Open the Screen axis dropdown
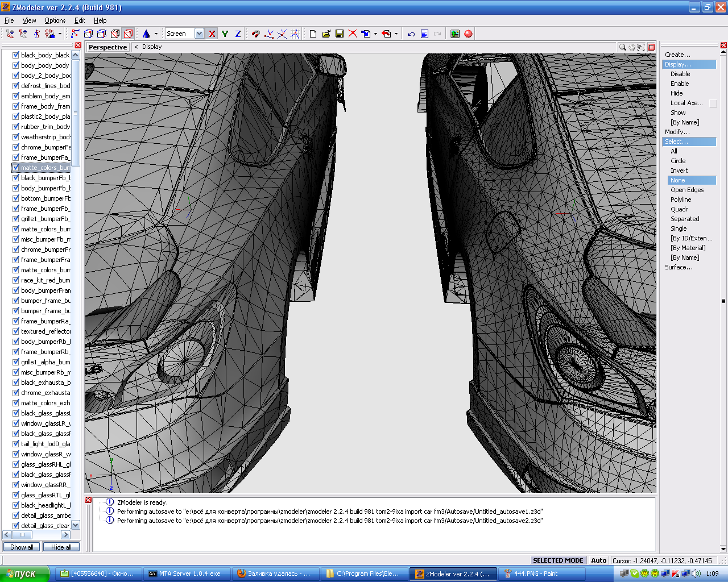Image resolution: width=728 pixels, height=582 pixels. coord(199,34)
